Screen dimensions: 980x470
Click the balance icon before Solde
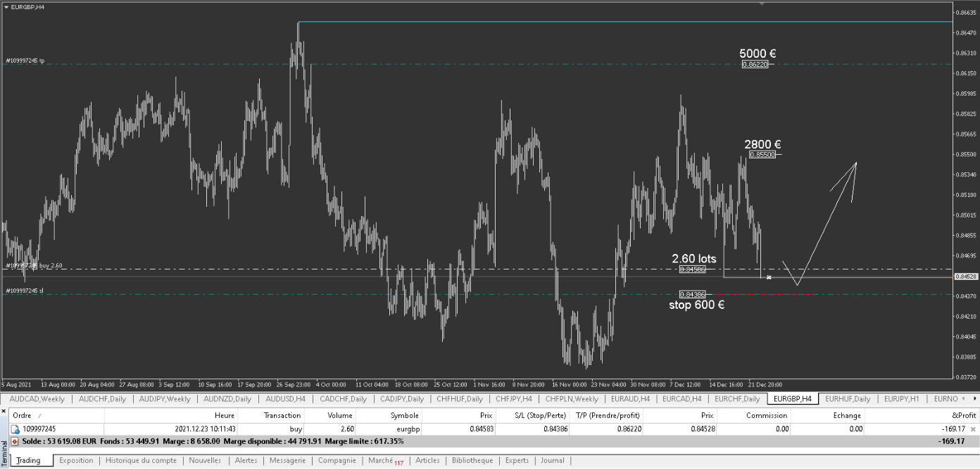point(15,441)
